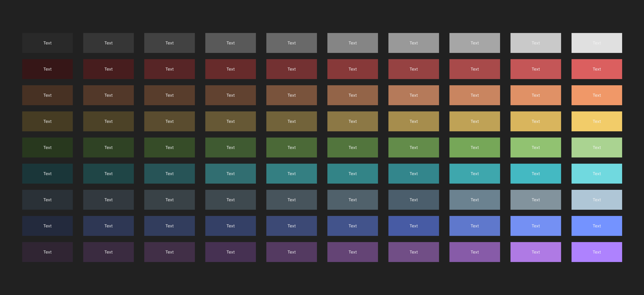The height and width of the screenshot is (295, 644).
Task: Click the bright yellow color swatch
Action: (x=596, y=121)
